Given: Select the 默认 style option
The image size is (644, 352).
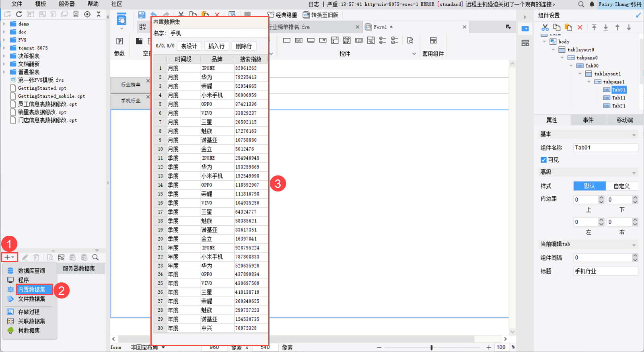Looking at the screenshot, I should 589,186.
